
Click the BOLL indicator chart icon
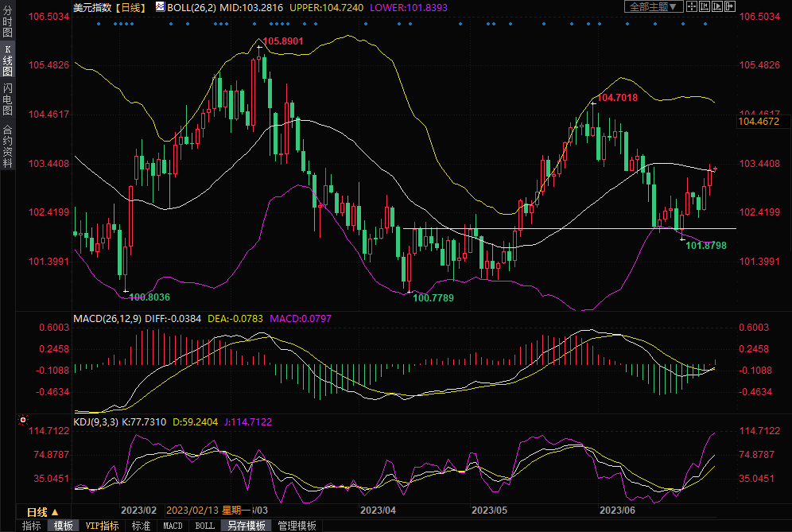coord(160,6)
